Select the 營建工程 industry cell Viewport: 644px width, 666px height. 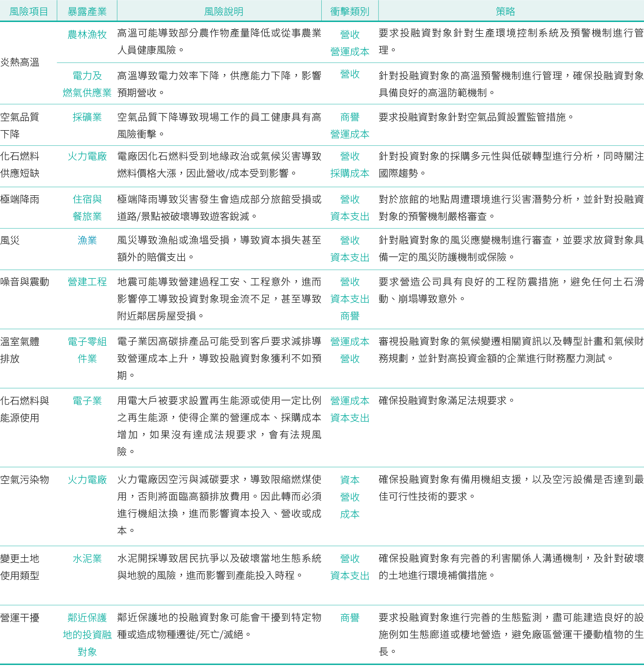(87, 282)
